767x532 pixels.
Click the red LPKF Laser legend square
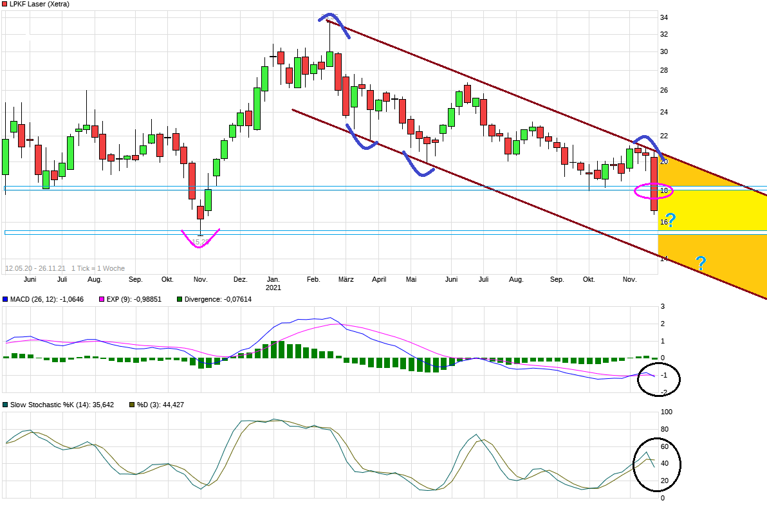(5, 5)
